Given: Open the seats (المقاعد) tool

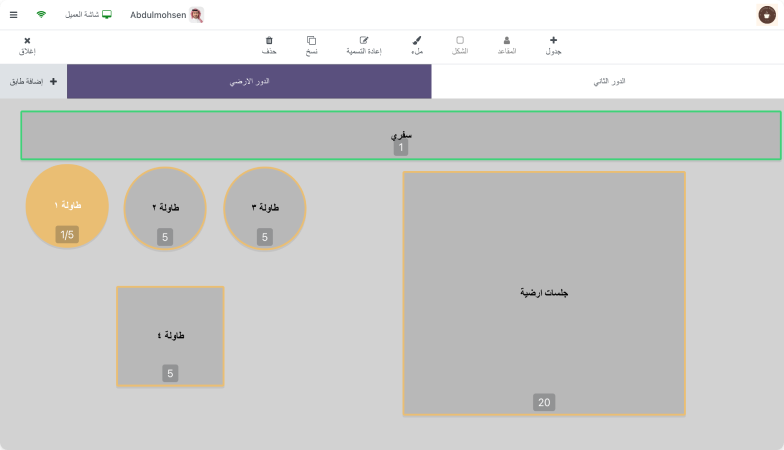Looking at the screenshot, I should 506,41.
